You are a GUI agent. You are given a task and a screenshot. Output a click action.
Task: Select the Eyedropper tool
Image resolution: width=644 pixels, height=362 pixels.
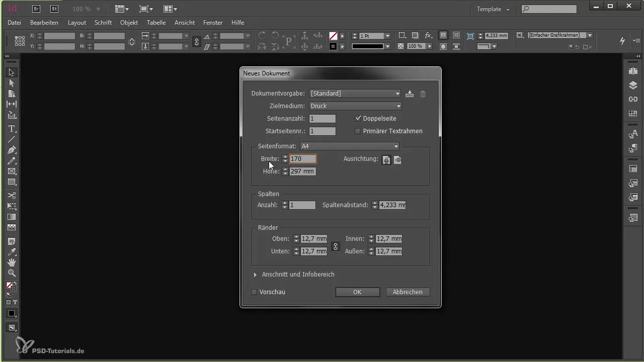click(12, 252)
